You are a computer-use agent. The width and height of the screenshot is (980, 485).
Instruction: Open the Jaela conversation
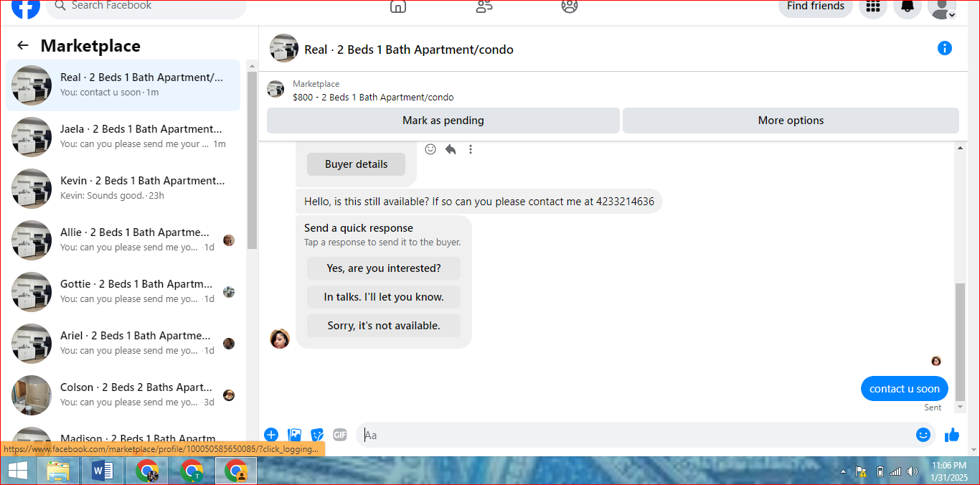(x=123, y=137)
